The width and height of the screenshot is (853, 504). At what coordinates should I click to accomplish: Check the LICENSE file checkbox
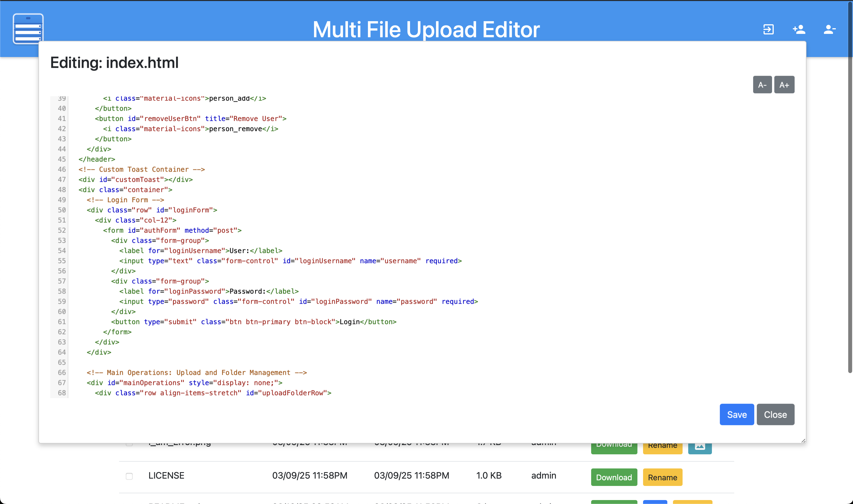(x=129, y=476)
